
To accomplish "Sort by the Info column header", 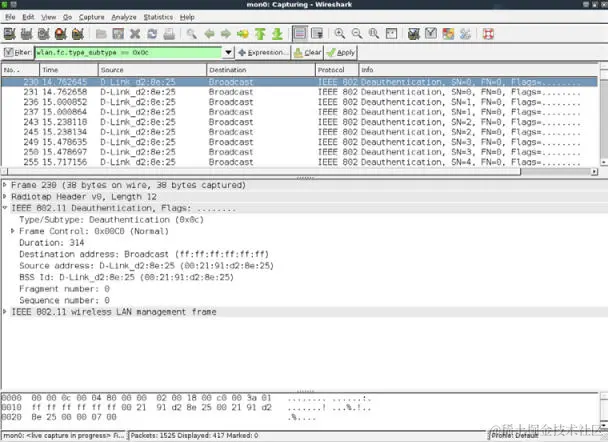I will [x=478, y=70].
